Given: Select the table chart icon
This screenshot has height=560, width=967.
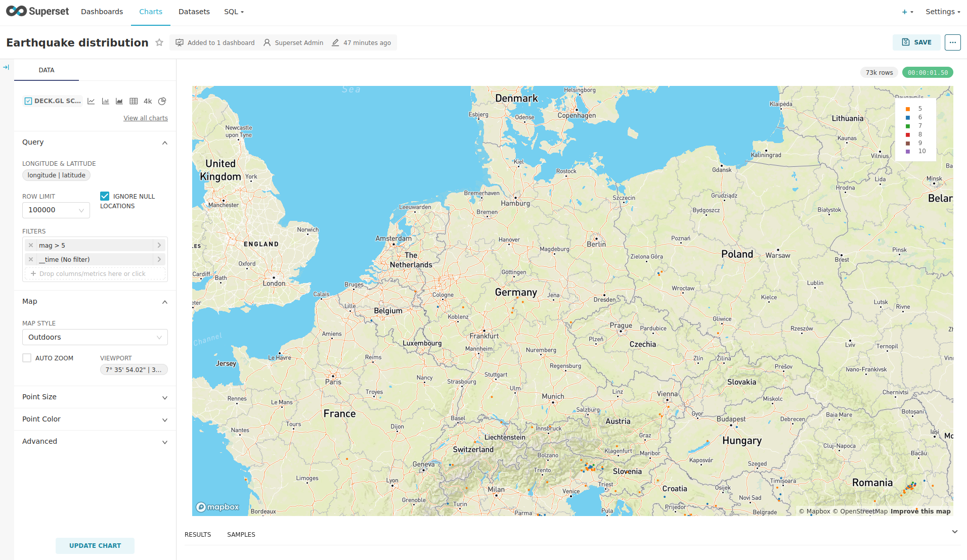Looking at the screenshot, I should [x=134, y=101].
